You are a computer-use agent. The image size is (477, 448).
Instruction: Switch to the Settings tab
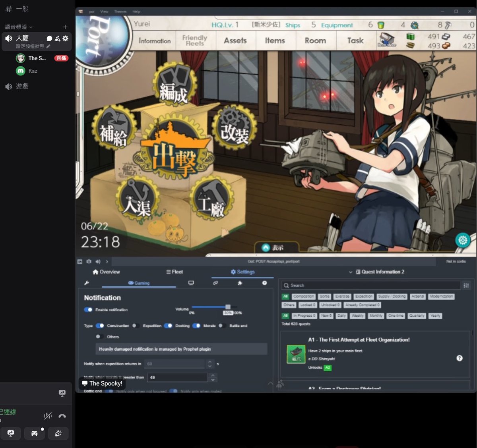coord(242,272)
